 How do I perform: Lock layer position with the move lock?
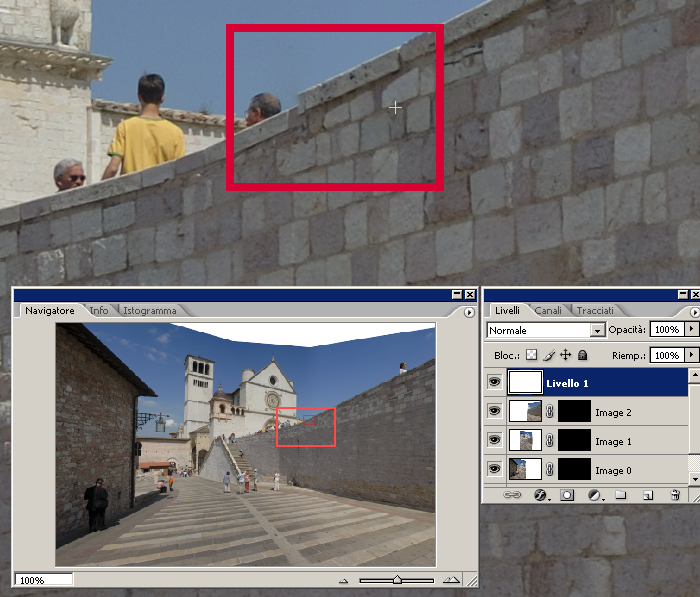point(566,355)
